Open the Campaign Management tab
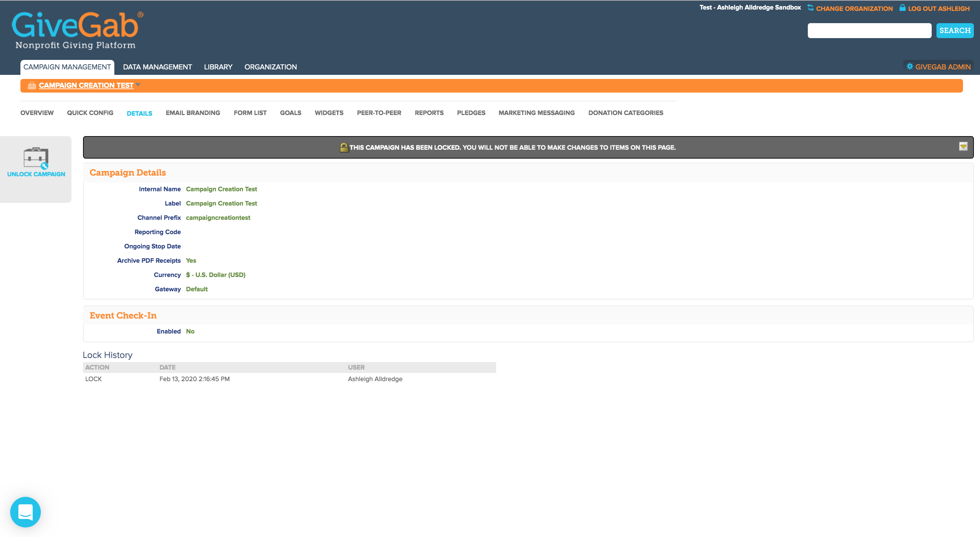 (67, 67)
